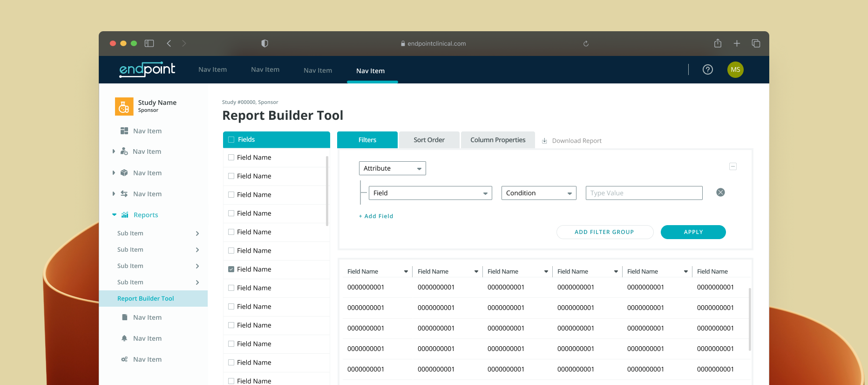Uncheck the checked Field Name checkbox
The image size is (868, 385).
click(231, 269)
